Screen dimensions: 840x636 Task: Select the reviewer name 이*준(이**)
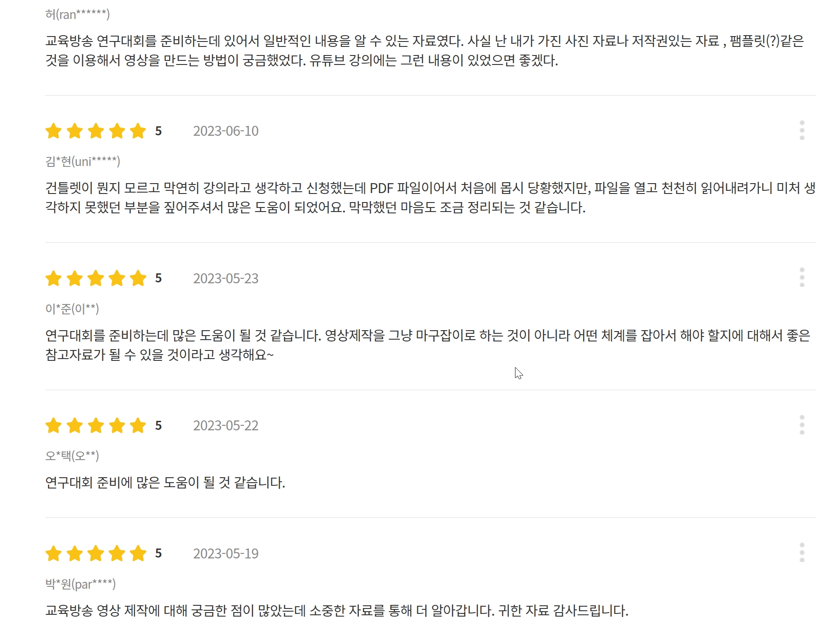[x=72, y=309]
